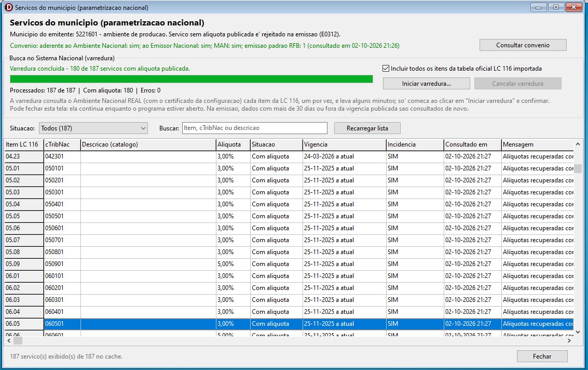Close the window with the red X
The height and width of the screenshot is (370, 588).
pos(574,7)
